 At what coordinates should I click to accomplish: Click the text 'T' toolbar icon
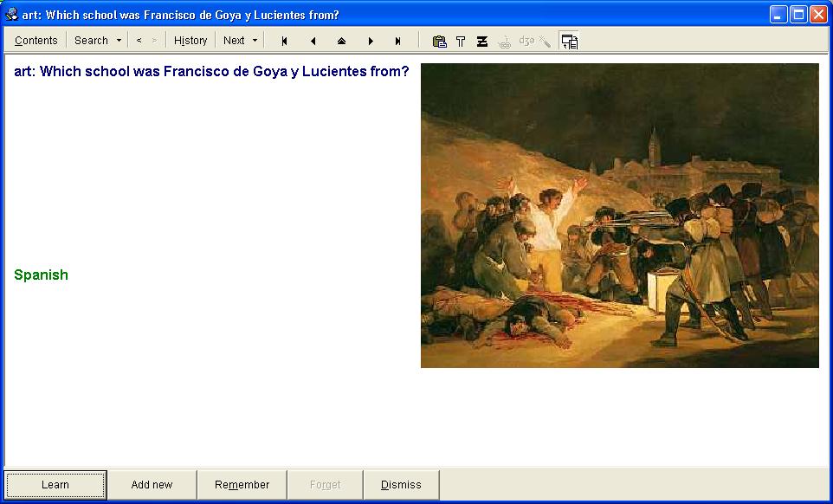pyautogui.click(x=461, y=41)
